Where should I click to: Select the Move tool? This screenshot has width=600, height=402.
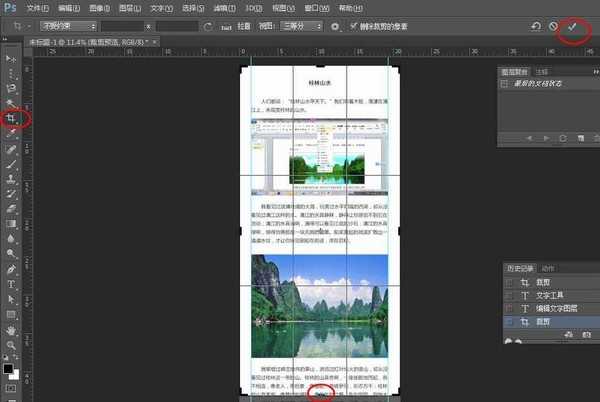[12, 58]
